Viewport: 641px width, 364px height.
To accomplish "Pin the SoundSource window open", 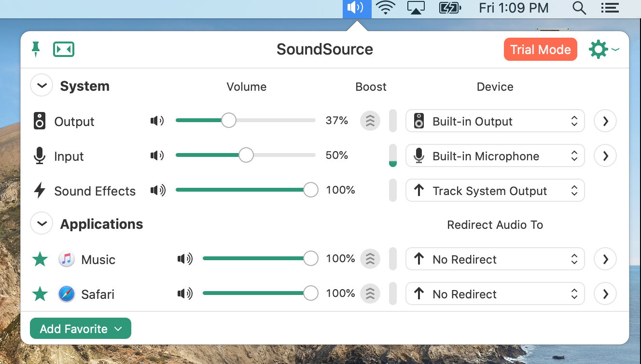I will click(x=35, y=49).
